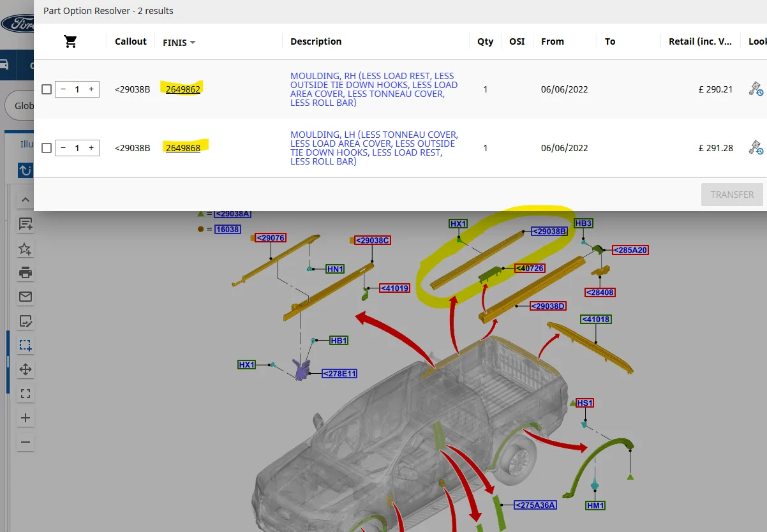Click the print icon in left toolbar
This screenshot has width=767, height=532.
click(26, 272)
